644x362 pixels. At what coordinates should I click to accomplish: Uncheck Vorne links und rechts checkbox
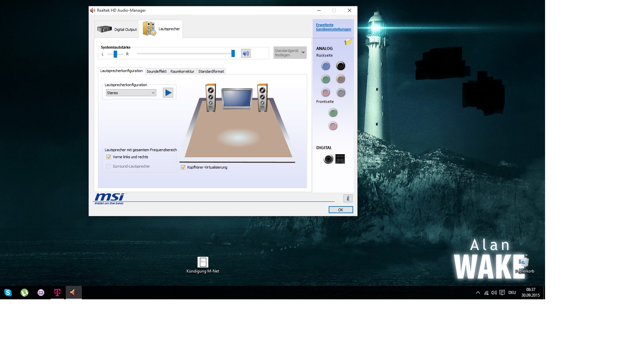coord(109,157)
